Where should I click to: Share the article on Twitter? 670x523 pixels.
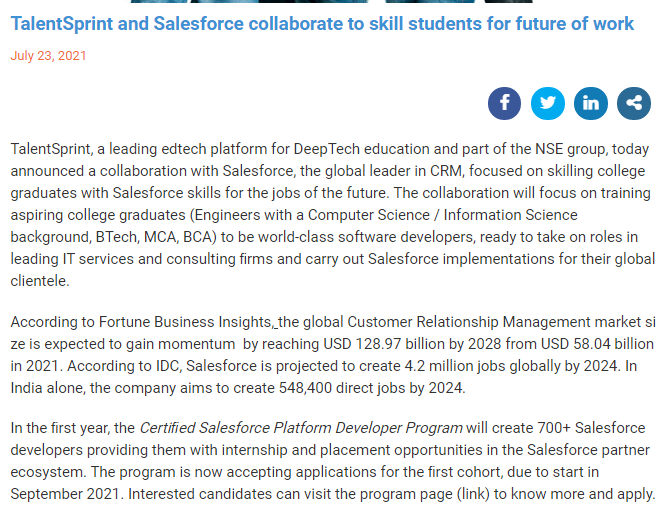pyautogui.click(x=547, y=103)
